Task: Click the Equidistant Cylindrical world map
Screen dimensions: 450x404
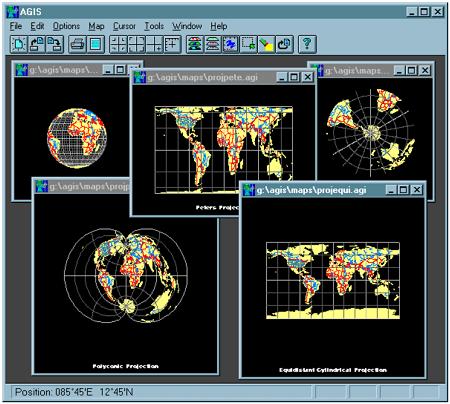Action: [x=333, y=281]
